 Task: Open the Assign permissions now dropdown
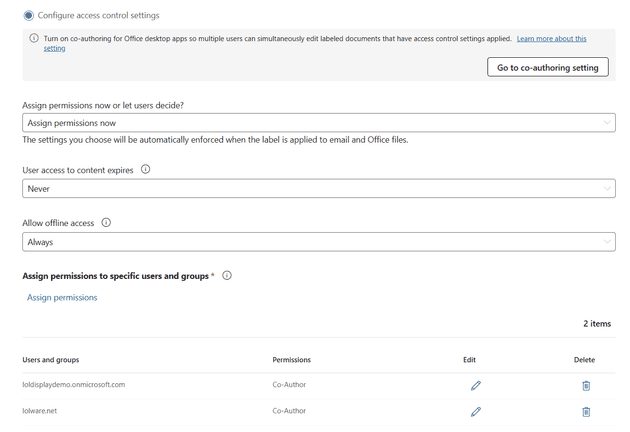[x=319, y=123]
